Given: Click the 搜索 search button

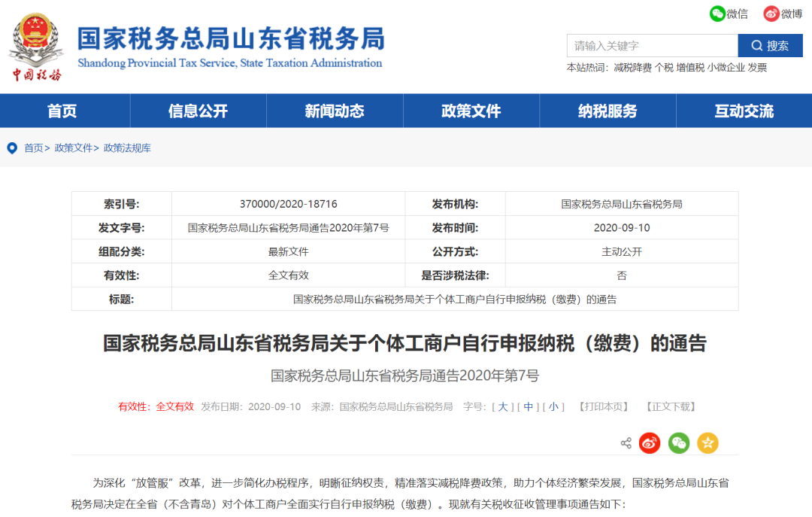Looking at the screenshot, I should (x=770, y=46).
